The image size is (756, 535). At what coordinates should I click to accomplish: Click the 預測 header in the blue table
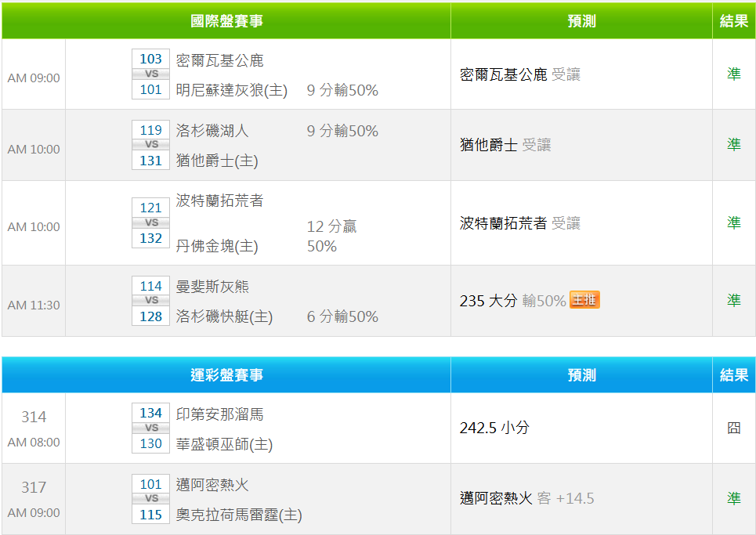pos(581,375)
